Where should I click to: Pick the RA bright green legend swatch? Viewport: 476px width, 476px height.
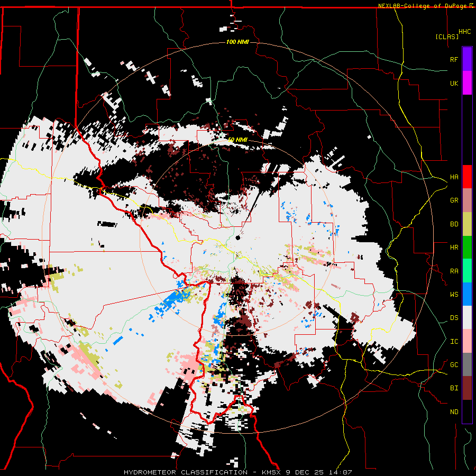click(x=467, y=271)
